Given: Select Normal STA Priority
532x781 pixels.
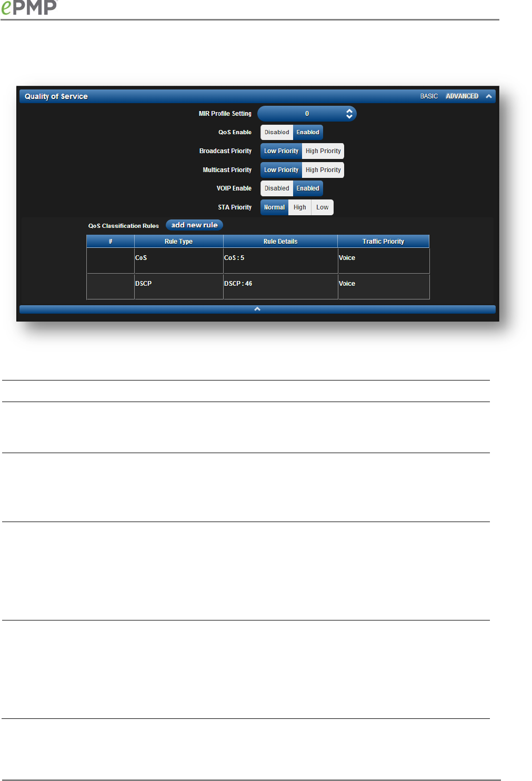Looking at the screenshot, I should pyautogui.click(x=274, y=207).
